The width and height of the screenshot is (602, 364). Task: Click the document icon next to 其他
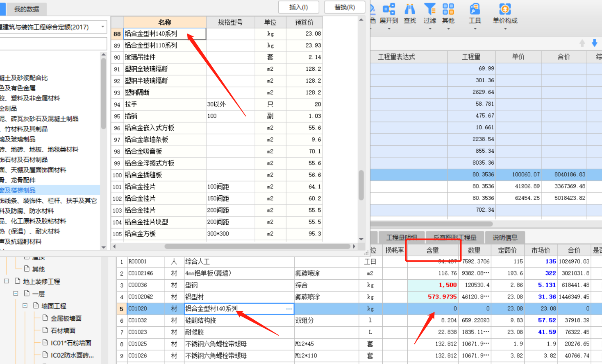pyautogui.click(x=27, y=269)
